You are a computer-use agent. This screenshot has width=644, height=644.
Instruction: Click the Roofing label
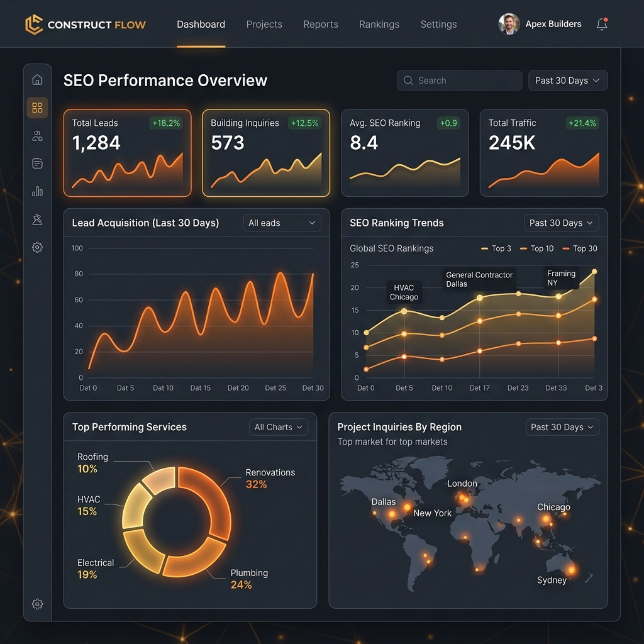tap(93, 457)
